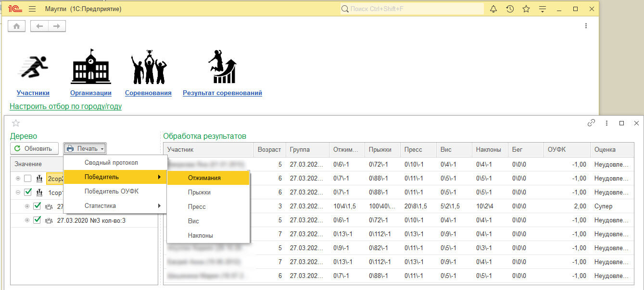This screenshot has width=644, height=290.
Task: Click the favorites star in title bar
Action: [x=526, y=9]
